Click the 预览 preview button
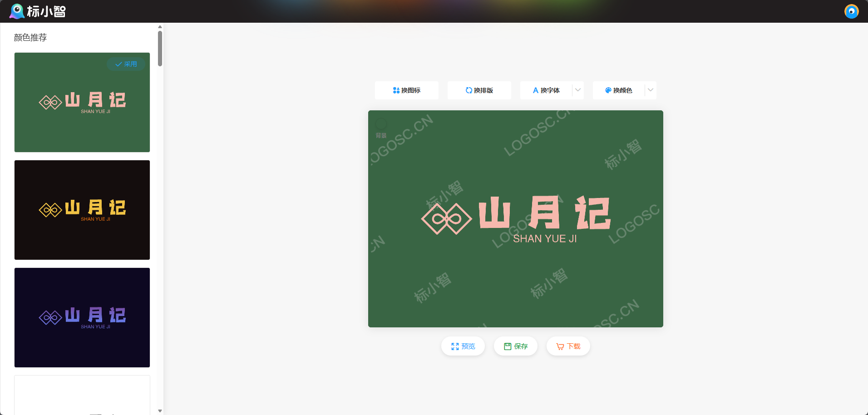Image resolution: width=868 pixels, height=415 pixels. (463, 346)
